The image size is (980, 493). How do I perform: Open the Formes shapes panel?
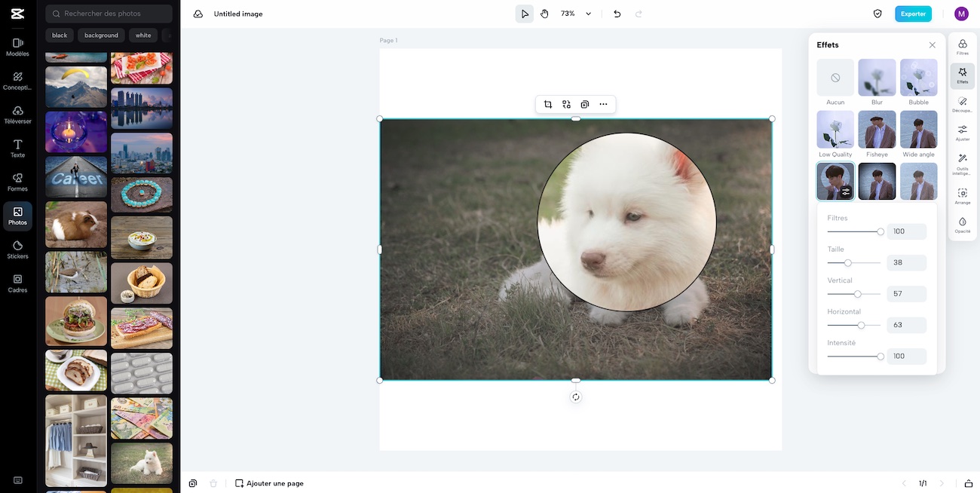pyautogui.click(x=17, y=182)
